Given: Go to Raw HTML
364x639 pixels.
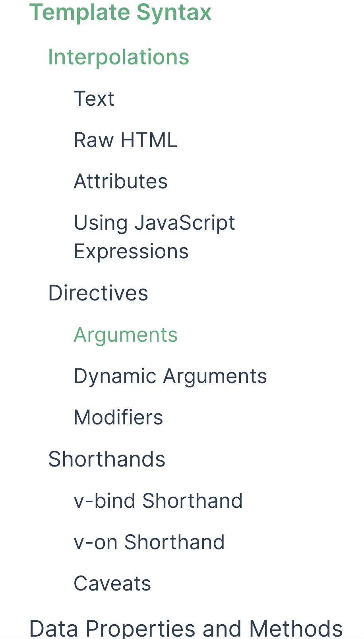Looking at the screenshot, I should [125, 140].
